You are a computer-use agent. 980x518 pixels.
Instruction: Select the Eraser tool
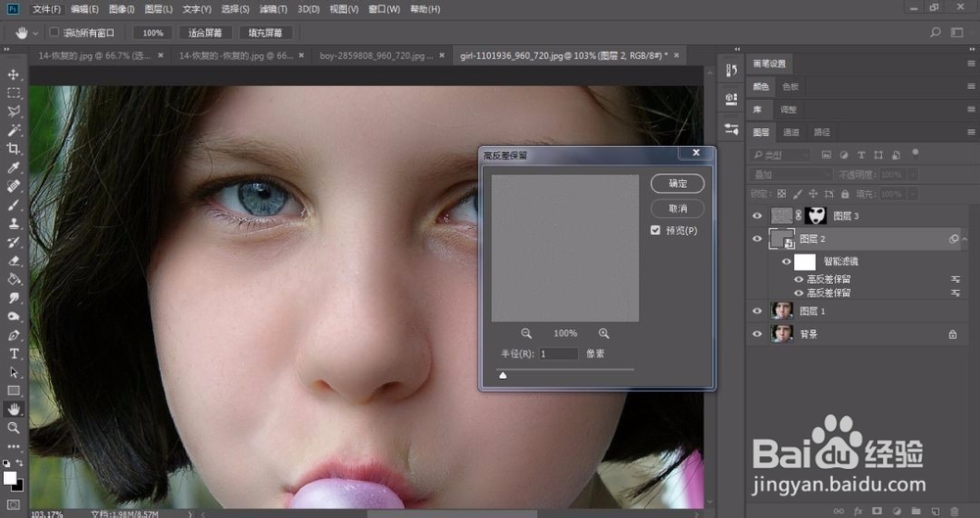pyautogui.click(x=13, y=260)
